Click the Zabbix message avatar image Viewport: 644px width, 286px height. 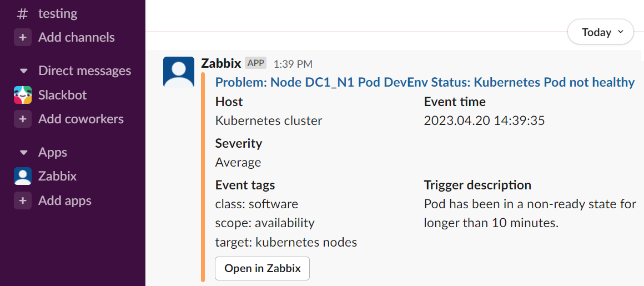point(179,72)
